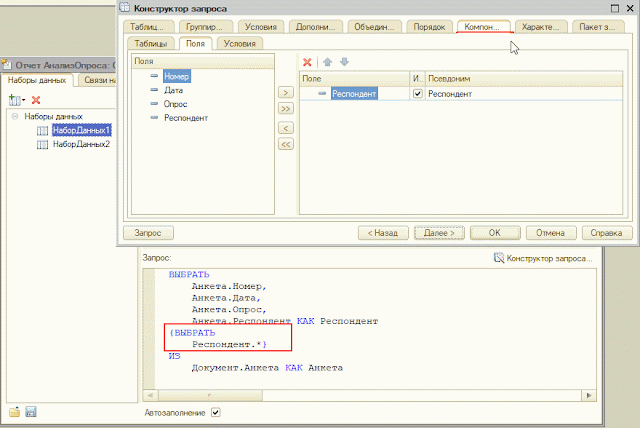Open help with Справка button
The image size is (640, 428).
pos(607,233)
